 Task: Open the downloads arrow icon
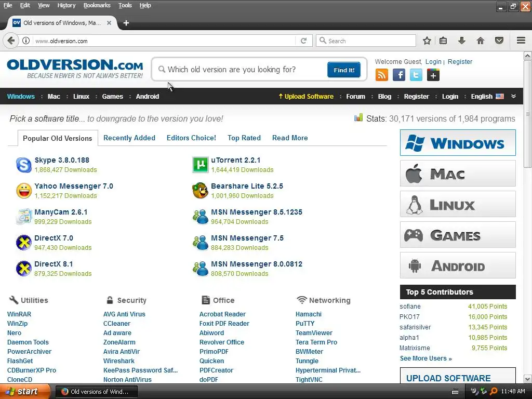tap(462, 41)
